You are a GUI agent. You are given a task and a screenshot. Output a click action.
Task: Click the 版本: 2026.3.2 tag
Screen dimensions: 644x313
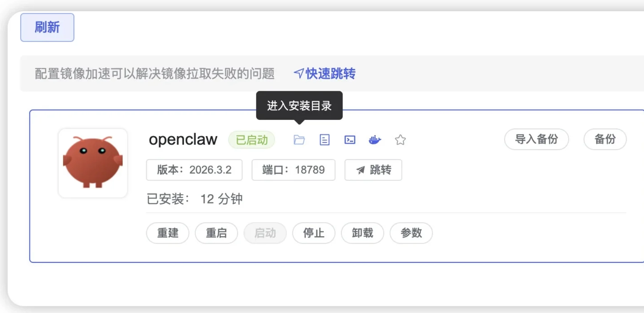194,170
